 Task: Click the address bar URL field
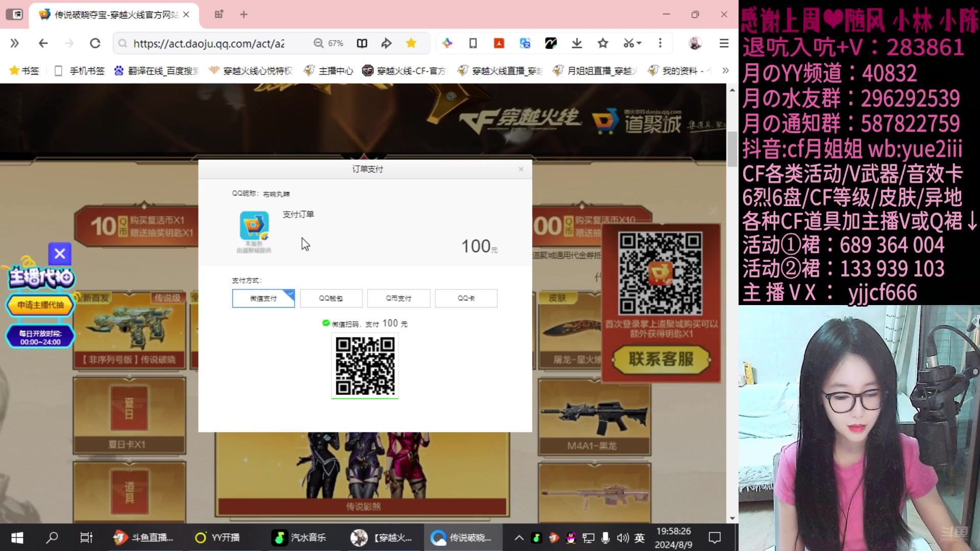pyautogui.click(x=209, y=44)
